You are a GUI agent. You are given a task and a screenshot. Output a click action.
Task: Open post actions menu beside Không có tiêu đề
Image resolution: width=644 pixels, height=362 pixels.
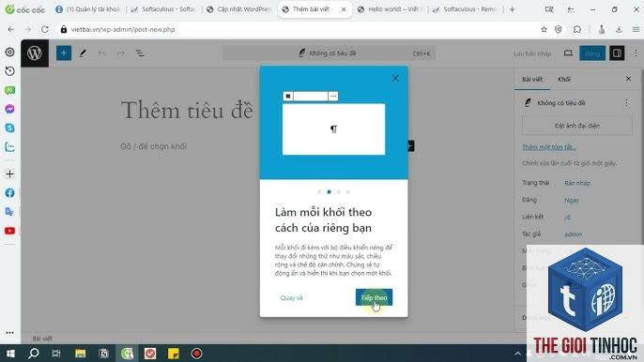(626, 103)
